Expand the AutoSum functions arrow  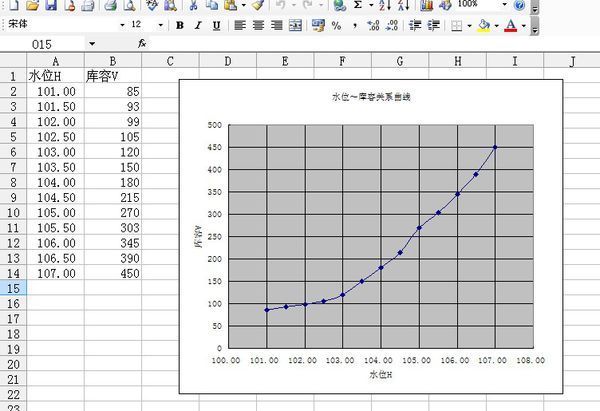[x=371, y=5]
